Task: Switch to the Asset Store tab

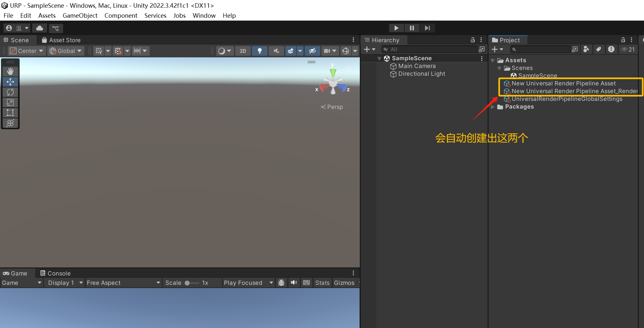Action: [x=61, y=40]
